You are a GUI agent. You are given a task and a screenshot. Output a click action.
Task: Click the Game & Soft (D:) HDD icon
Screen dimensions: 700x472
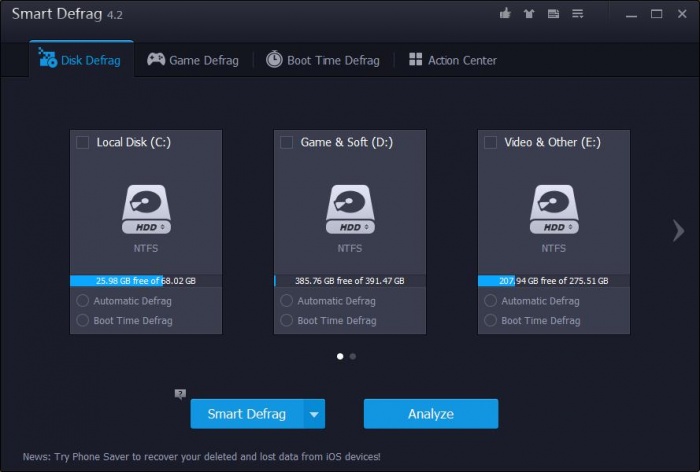click(350, 209)
